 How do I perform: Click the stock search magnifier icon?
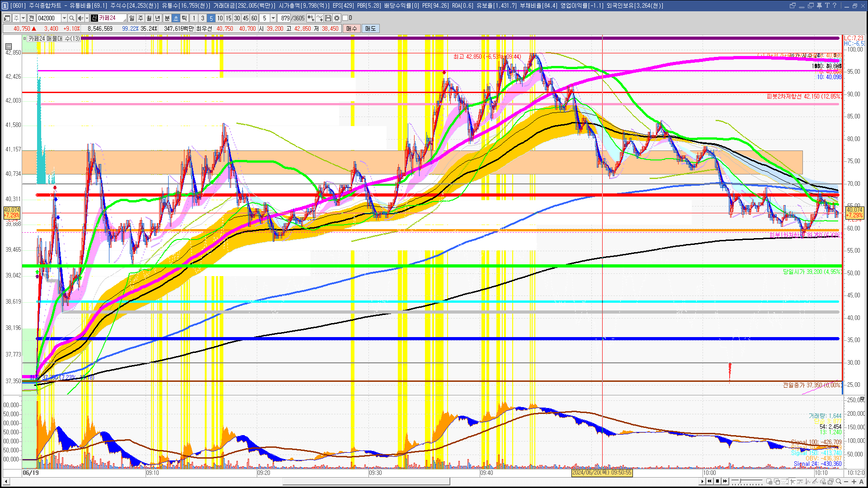point(72,18)
